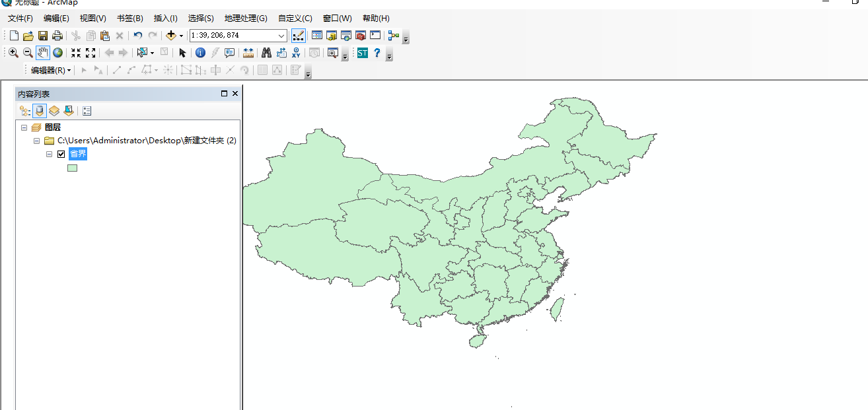Click the Full Extent globe icon
This screenshot has width=868, height=410.
click(x=58, y=53)
